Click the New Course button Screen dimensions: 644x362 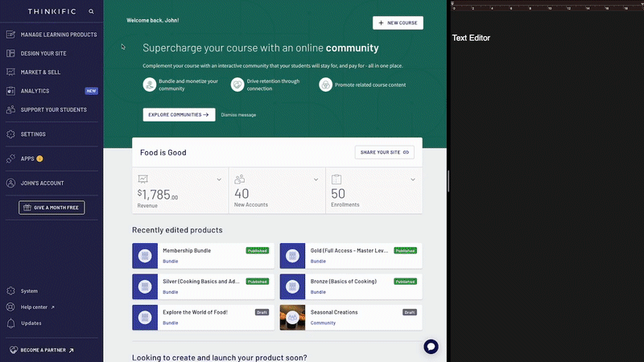coord(398,23)
